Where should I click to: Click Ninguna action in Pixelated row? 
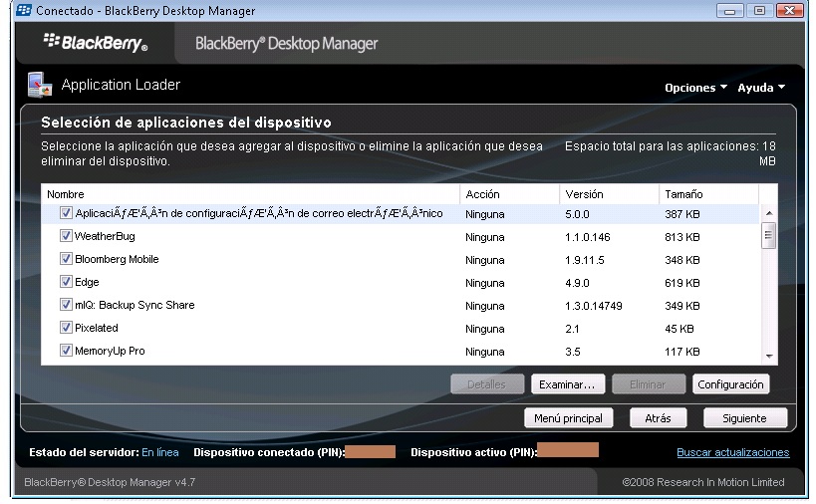coord(485,329)
